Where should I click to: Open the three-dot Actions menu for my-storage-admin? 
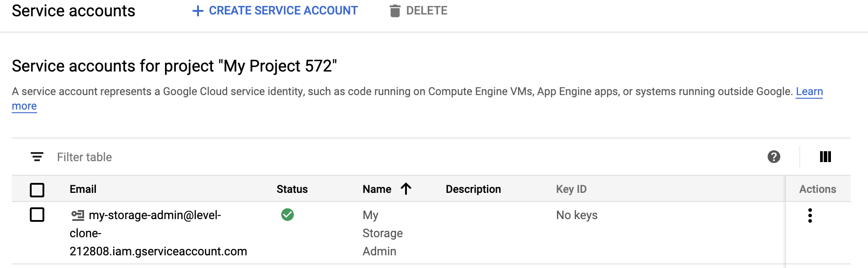(810, 215)
